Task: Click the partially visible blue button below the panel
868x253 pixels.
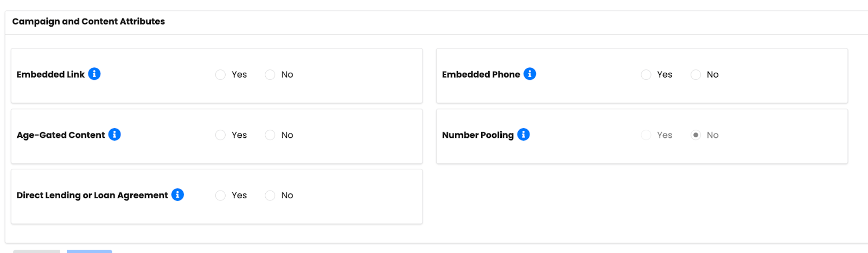Action: click(90, 251)
